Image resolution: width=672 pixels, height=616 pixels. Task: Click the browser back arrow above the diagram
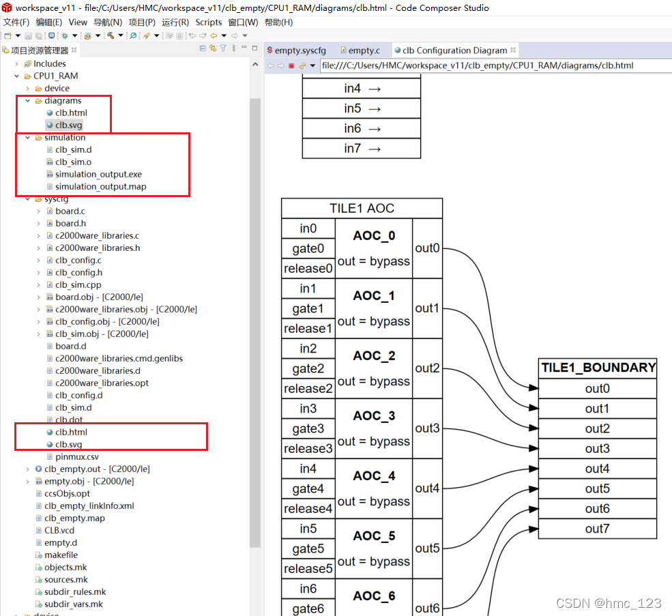click(269, 65)
